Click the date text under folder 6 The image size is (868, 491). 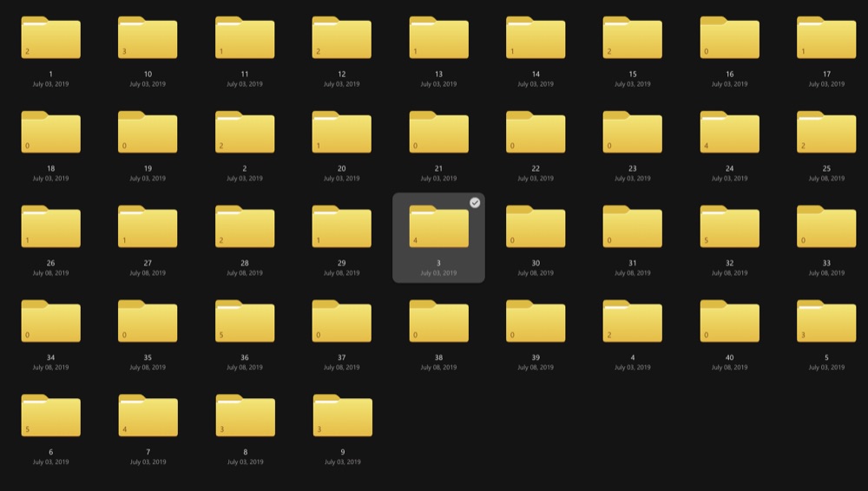pos(51,462)
